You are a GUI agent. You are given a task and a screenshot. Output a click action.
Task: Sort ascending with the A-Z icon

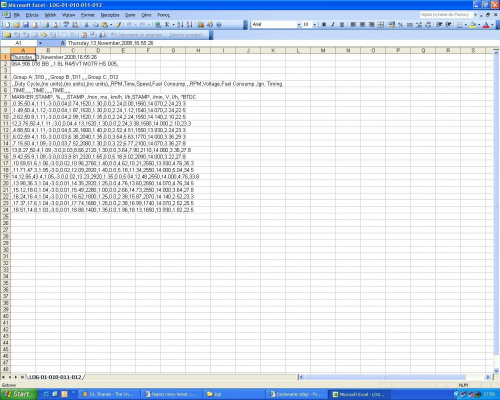click(180, 25)
